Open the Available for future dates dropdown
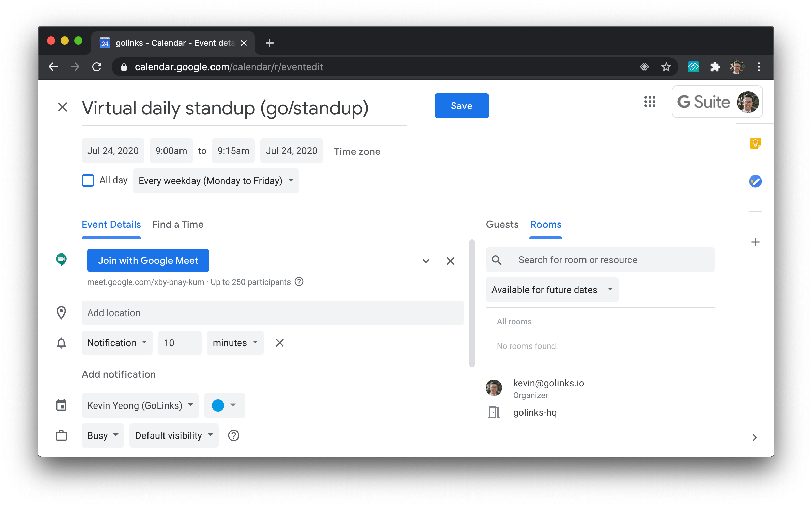 click(551, 290)
